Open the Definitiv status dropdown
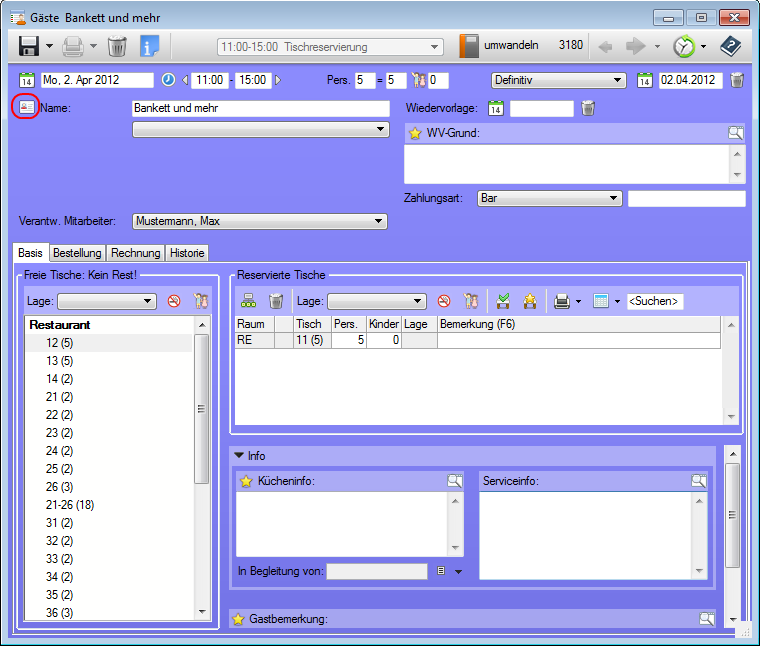 [x=558, y=80]
